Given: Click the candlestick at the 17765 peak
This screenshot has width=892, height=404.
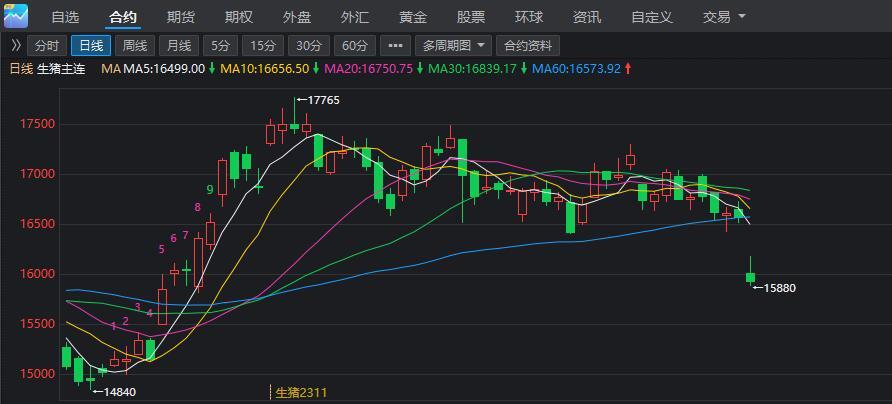Looking at the screenshot, I should [294, 126].
